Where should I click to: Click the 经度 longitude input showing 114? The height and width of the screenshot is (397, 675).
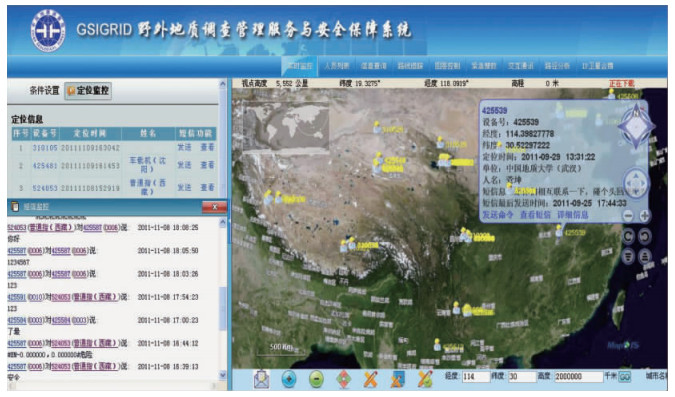[x=476, y=377]
